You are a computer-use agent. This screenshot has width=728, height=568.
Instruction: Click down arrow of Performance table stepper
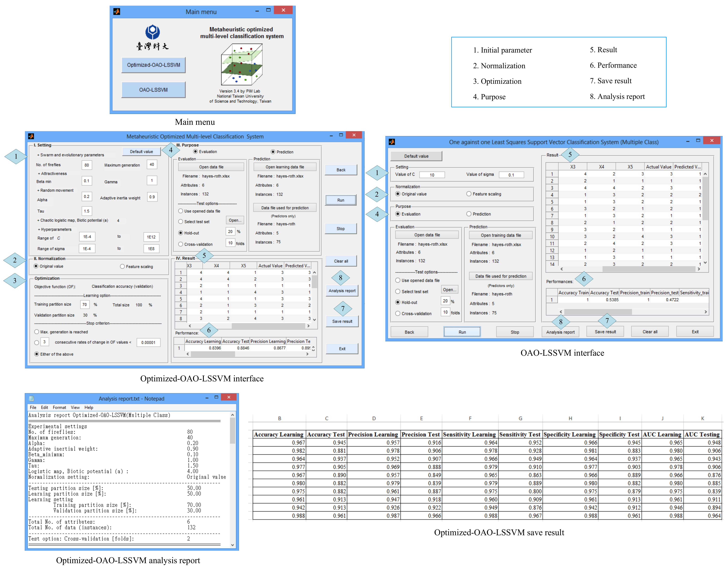coord(313,350)
